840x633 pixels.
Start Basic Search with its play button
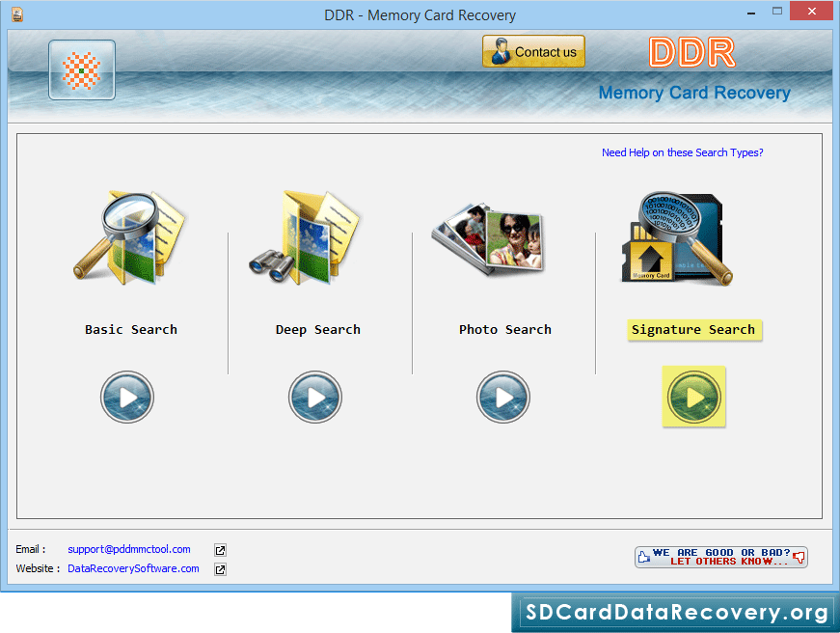tap(127, 398)
